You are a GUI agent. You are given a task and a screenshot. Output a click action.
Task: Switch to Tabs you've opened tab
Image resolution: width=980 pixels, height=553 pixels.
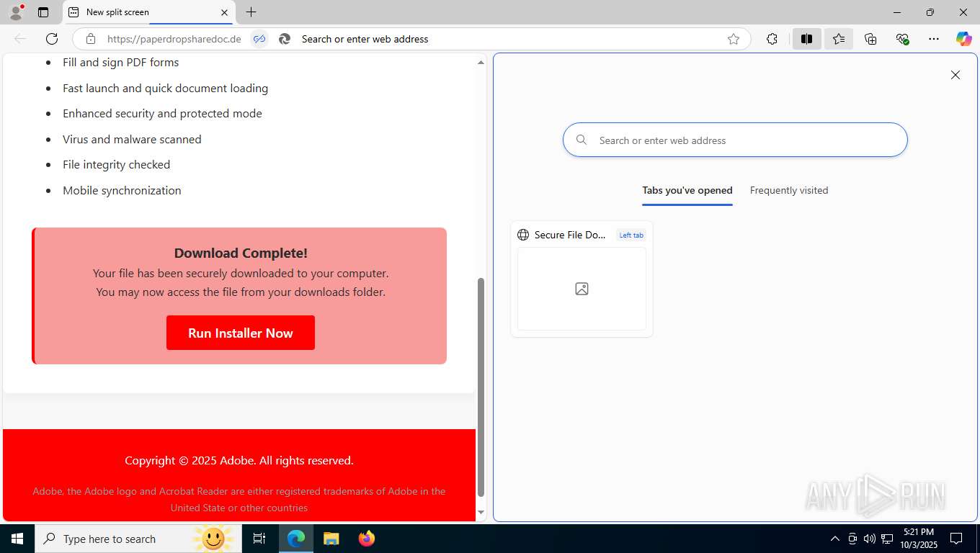(687, 190)
